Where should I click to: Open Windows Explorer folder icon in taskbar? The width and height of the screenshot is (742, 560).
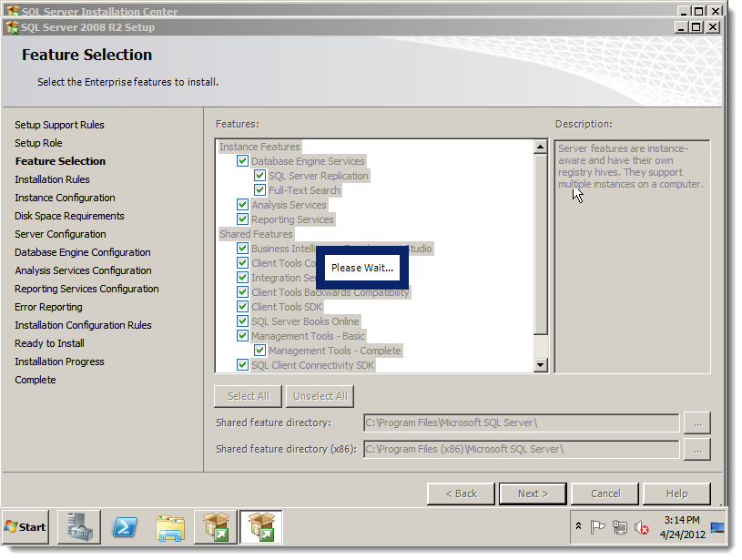(170, 528)
